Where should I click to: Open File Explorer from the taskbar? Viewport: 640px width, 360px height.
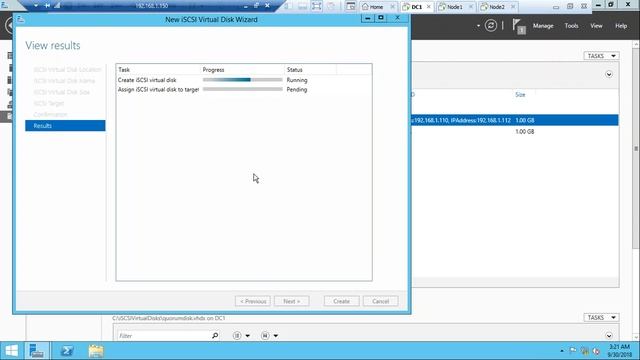pyautogui.click(x=96, y=351)
